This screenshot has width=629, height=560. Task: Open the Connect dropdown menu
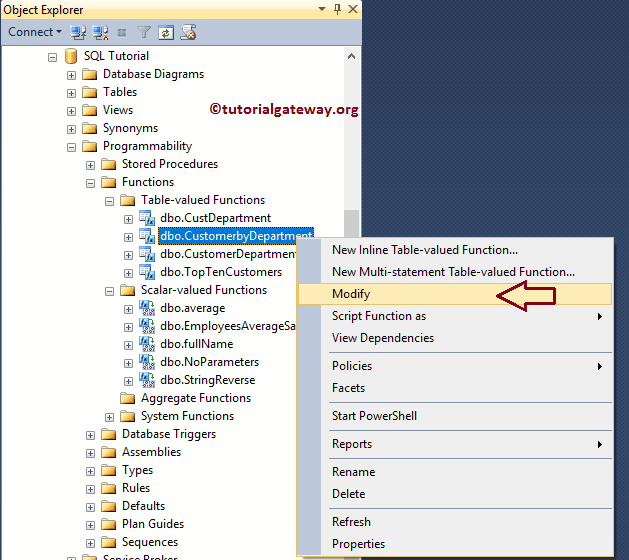(35, 32)
